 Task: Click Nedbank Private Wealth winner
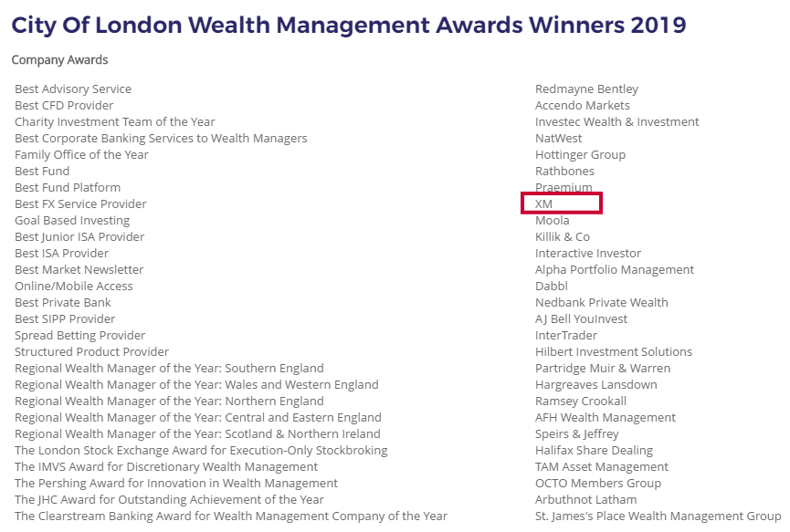click(x=602, y=302)
